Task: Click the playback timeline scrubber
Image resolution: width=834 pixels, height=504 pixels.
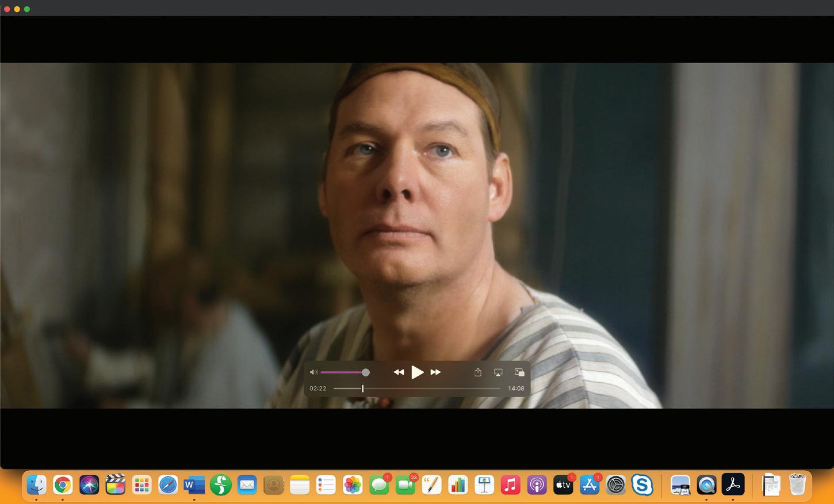Action: [417, 388]
